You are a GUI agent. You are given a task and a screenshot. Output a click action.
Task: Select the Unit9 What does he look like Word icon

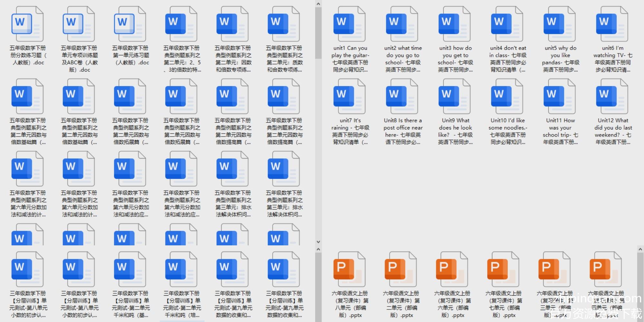point(454,97)
